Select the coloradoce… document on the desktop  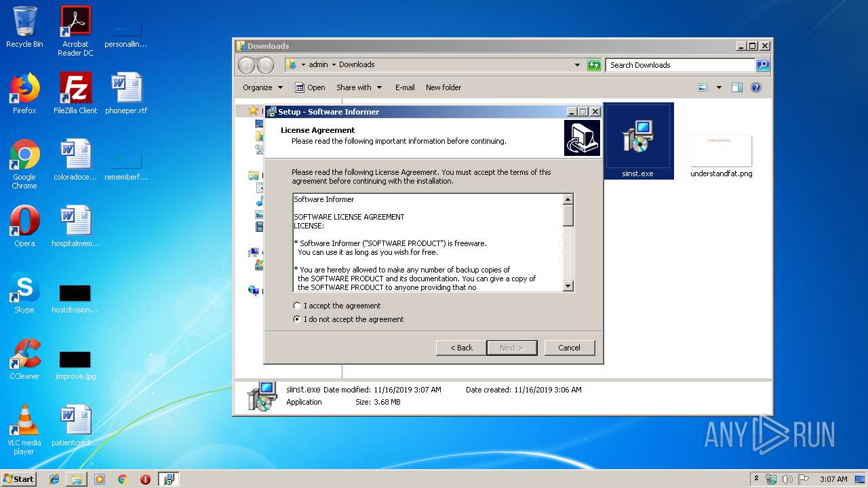click(75, 160)
